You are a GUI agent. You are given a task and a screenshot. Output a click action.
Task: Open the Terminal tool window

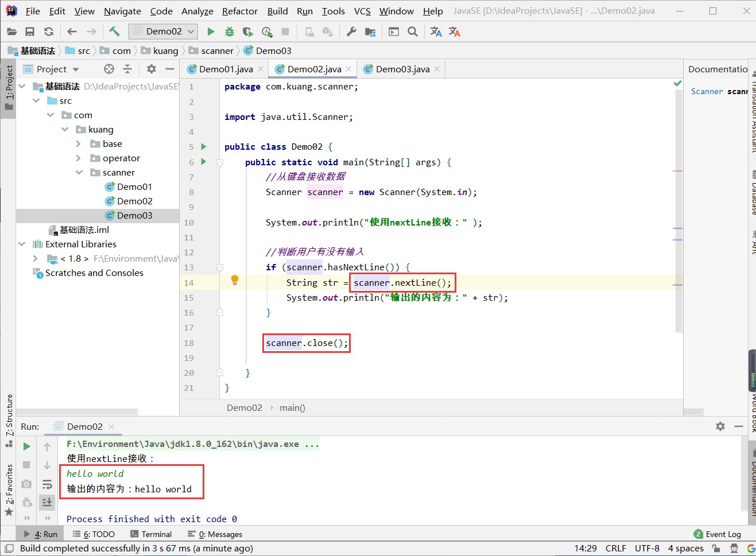tap(151, 534)
